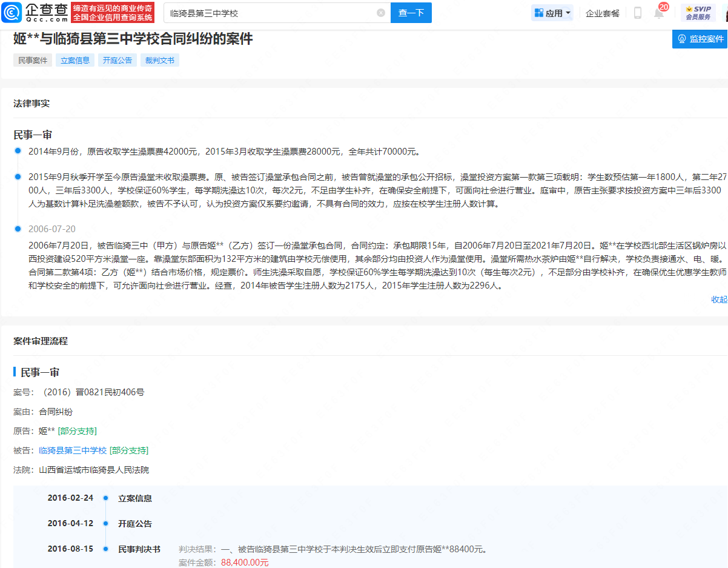Screen dimensions: 728x568
Task: Select the 民事案件 tag
Action: tap(33, 61)
